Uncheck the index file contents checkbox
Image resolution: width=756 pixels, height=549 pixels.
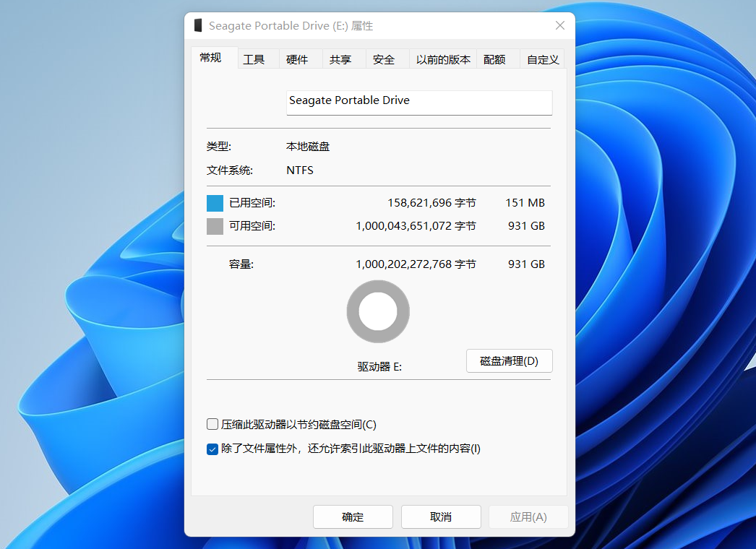tap(212, 449)
